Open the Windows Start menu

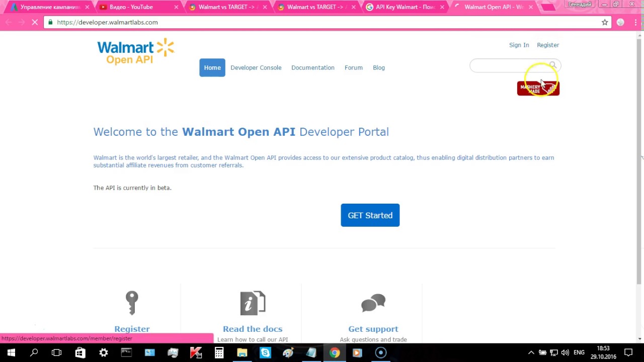11,352
